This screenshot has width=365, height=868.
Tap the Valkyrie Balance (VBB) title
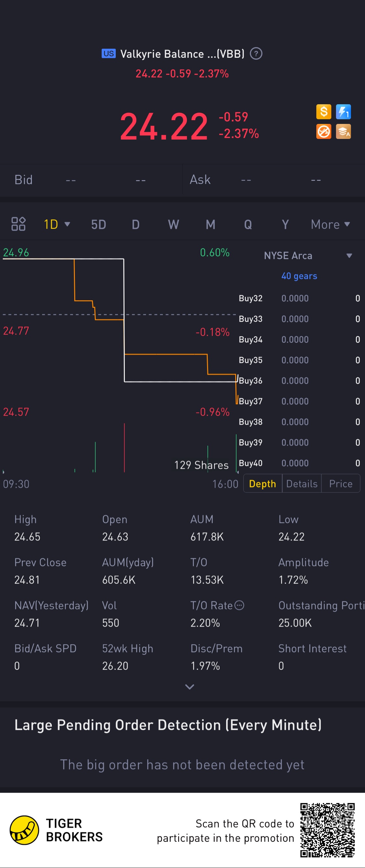point(182,54)
